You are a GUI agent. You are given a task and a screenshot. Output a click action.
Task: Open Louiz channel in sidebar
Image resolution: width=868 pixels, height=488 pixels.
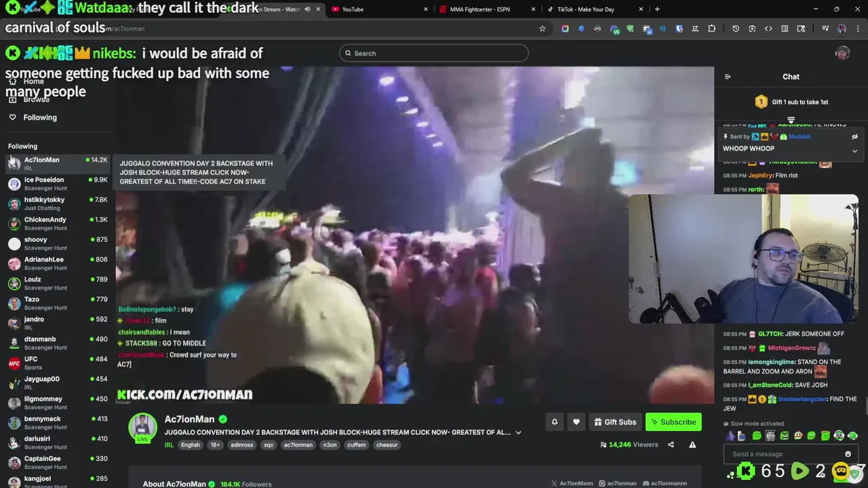[x=57, y=283]
